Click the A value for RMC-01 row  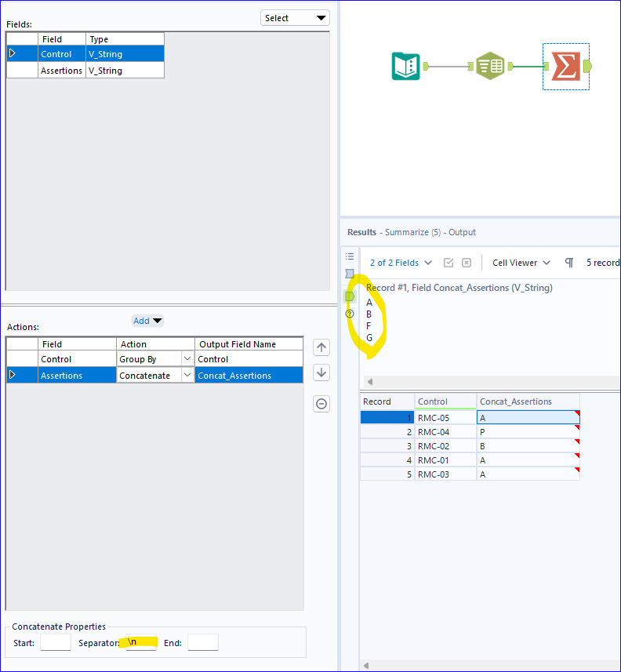(528, 460)
